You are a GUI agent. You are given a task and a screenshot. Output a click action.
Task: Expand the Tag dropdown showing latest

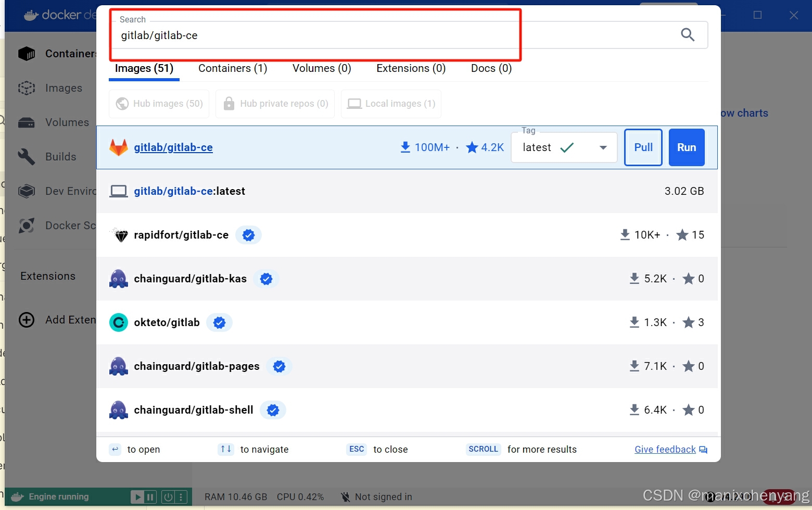pyautogui.click(x=564, y=147)
